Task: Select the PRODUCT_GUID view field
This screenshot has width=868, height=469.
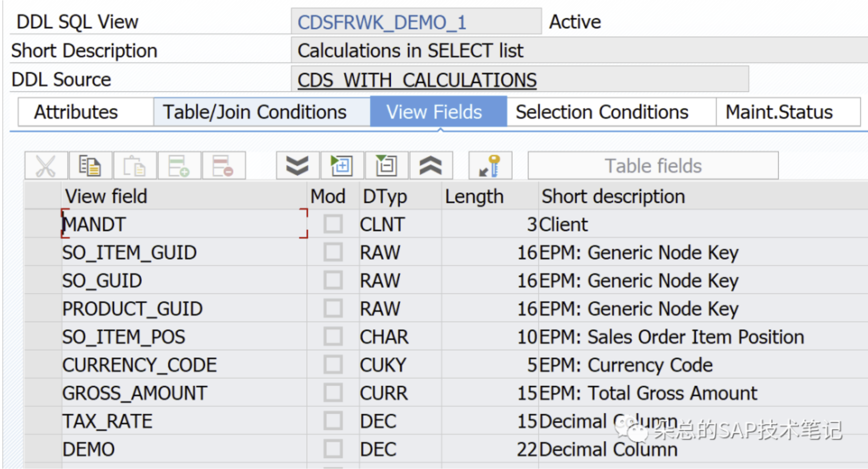Action: tap(184, 308)
